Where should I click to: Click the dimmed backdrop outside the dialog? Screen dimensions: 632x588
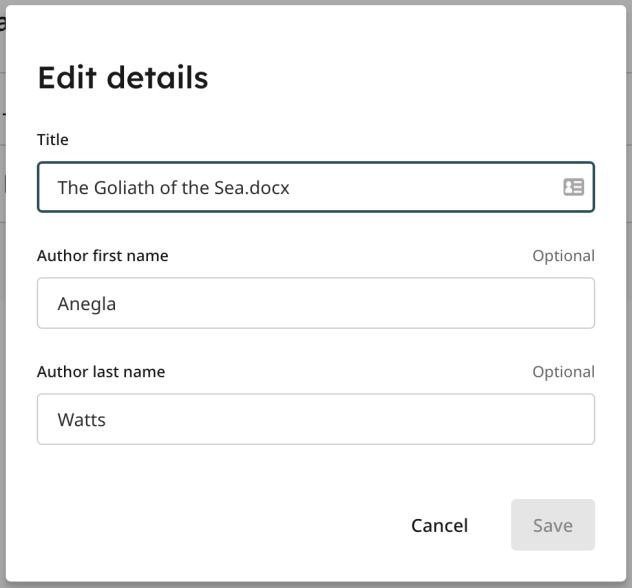coord(2,322)
